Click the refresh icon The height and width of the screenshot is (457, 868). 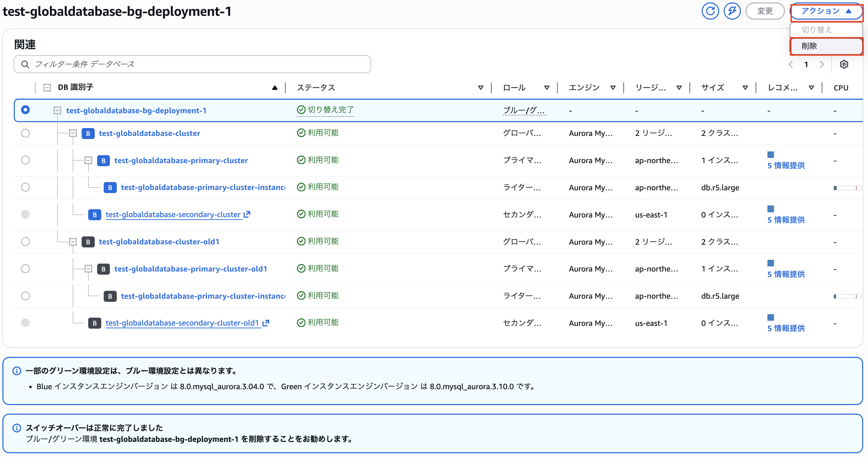click(x=710, y=11)
